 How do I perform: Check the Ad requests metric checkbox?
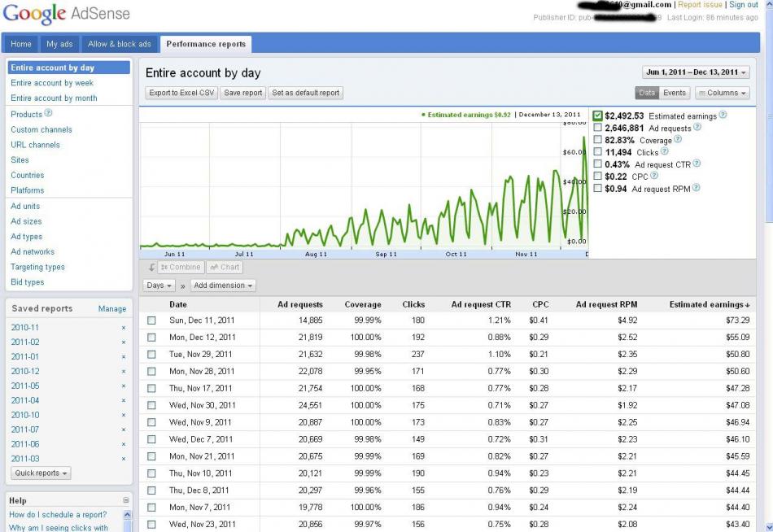(x=597, y=127)
